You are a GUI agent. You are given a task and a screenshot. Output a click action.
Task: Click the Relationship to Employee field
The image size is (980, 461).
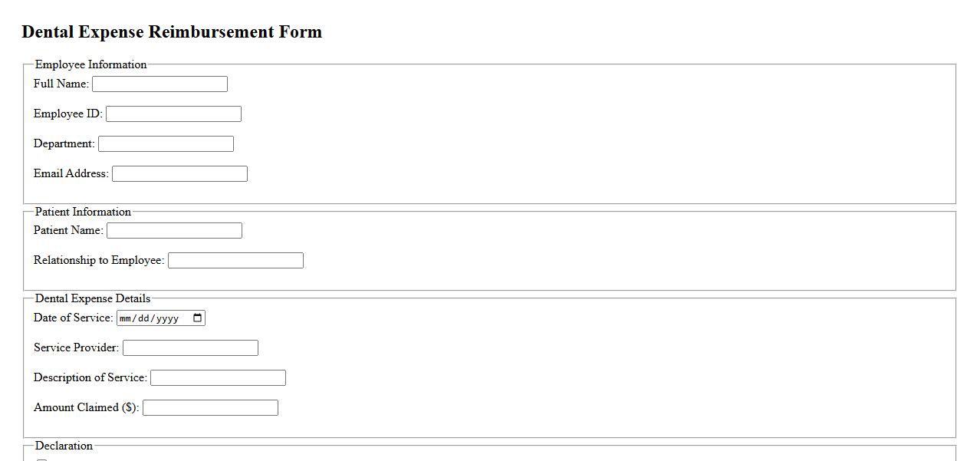coord(235,261)
